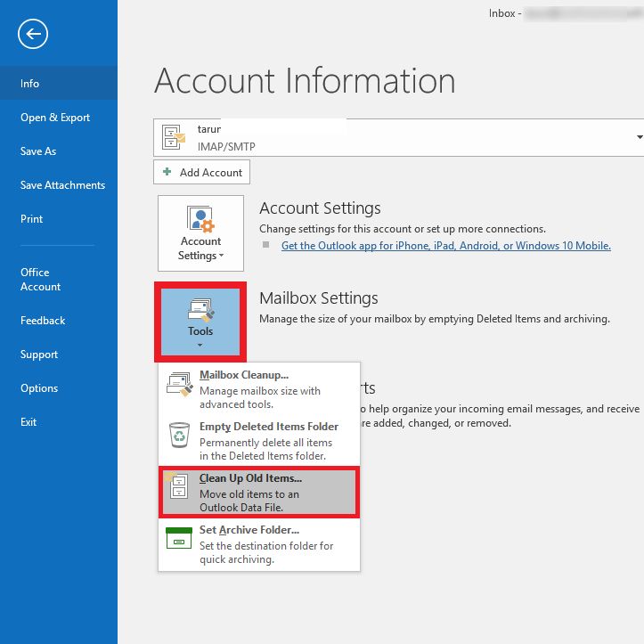Image resolution: width=644 pixels, height=644 pixels.
Task: Click the back arrow circle icon
Action: (x=33, y=34)
